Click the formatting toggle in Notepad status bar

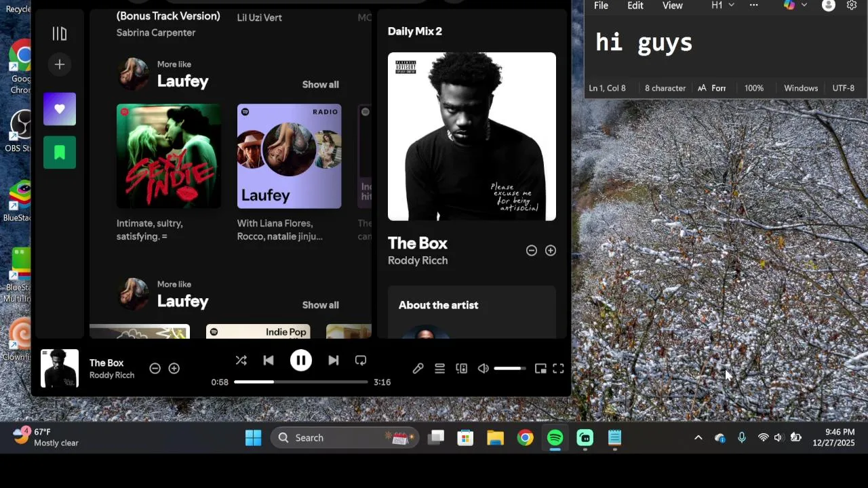(x=712, y=88)
